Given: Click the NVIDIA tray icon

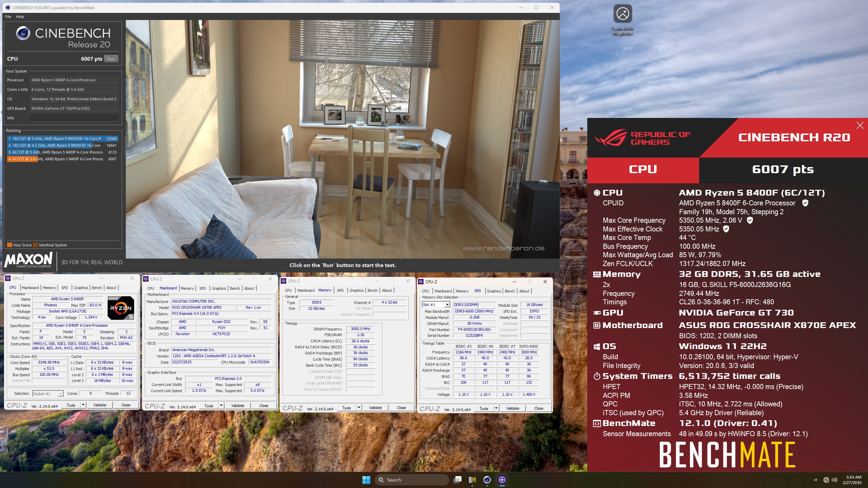Looking at the screenshot, I should click(x=815, y=480).
